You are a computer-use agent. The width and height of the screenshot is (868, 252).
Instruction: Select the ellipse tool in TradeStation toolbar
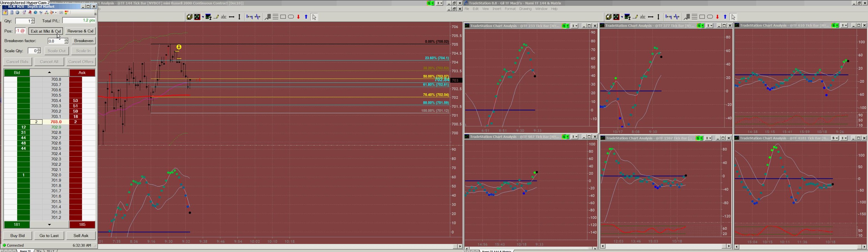pos(710,17)
